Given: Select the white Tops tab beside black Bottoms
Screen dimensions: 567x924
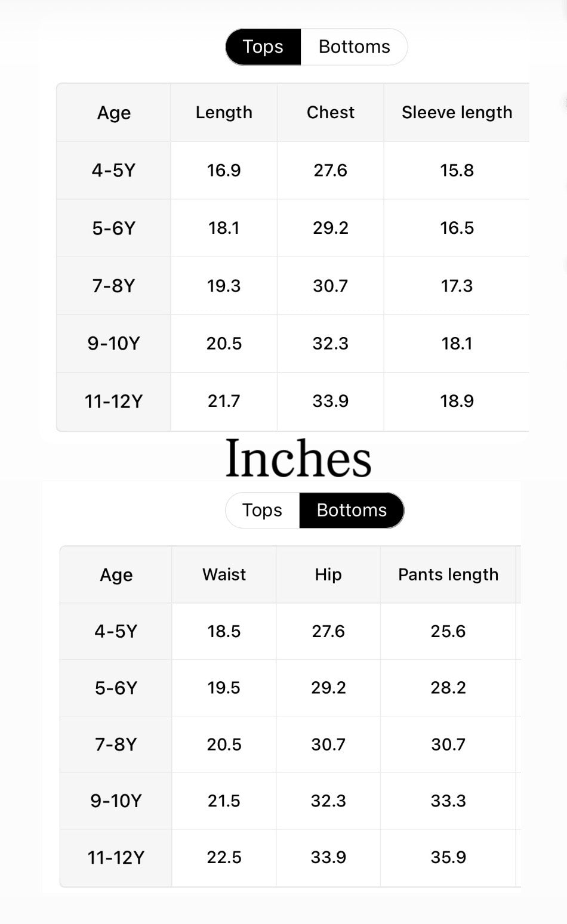Looking at the screenshot, I should (x=262, y=510).
